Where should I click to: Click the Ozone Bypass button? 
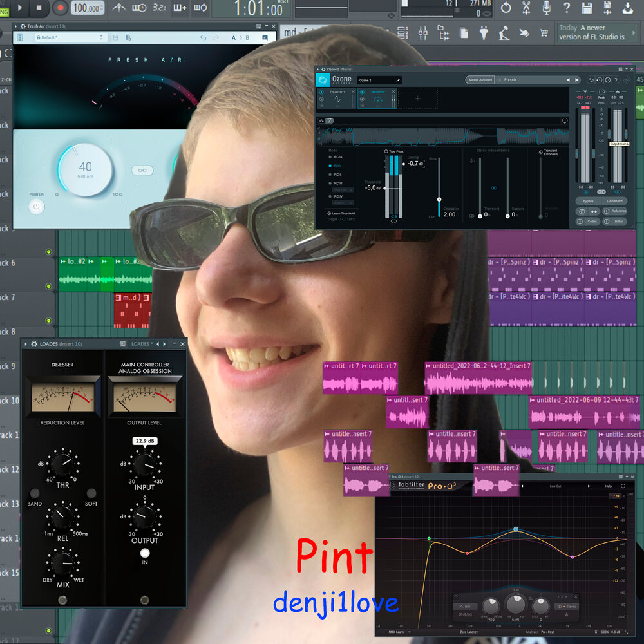[x=587, y=201]
